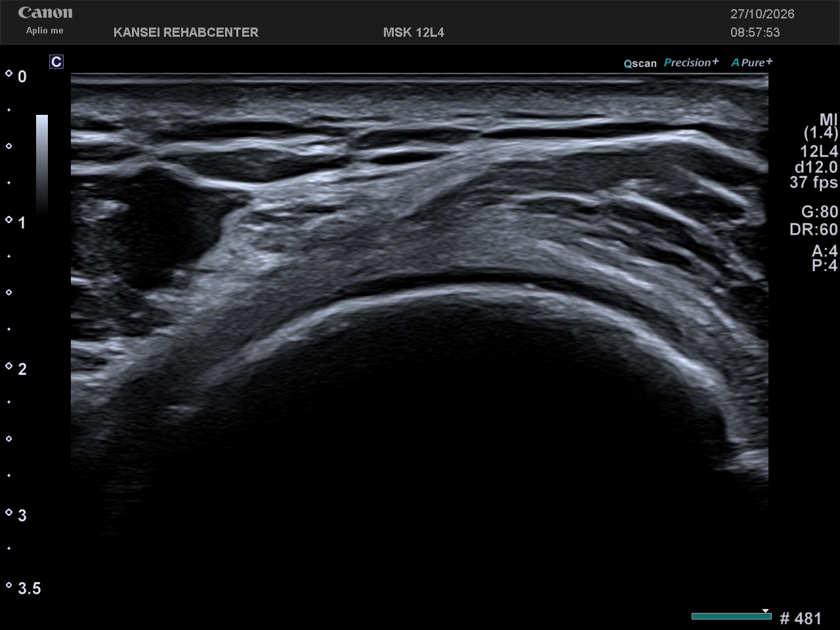Click the 3.5 depth scale marker
Image resolution: width=840 pixels, height=630 pixels.
30,589
